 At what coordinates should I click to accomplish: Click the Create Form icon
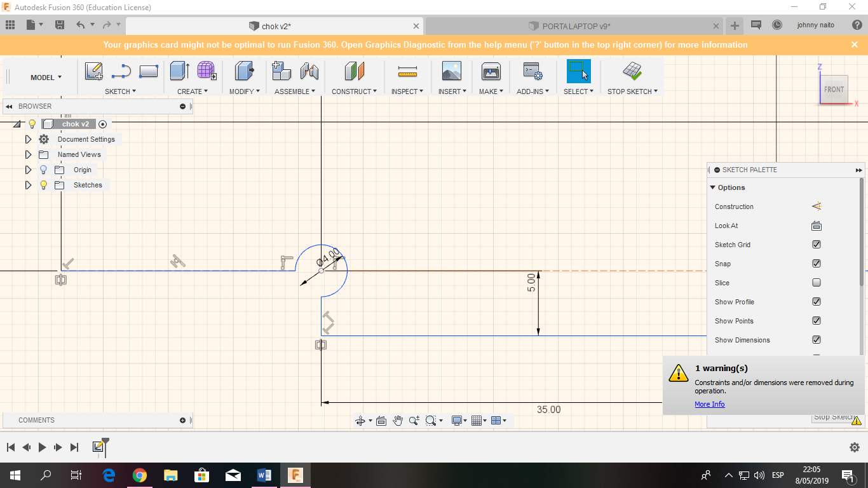coord(207,71)
